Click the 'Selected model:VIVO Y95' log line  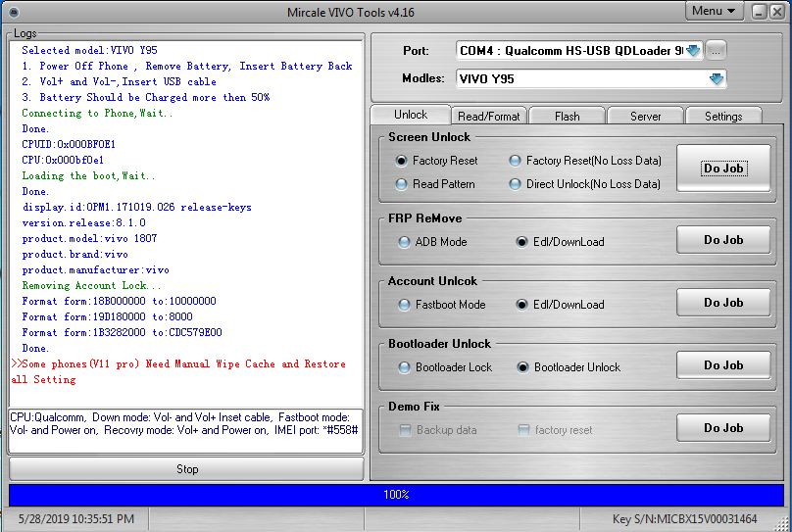pos(89,50)
